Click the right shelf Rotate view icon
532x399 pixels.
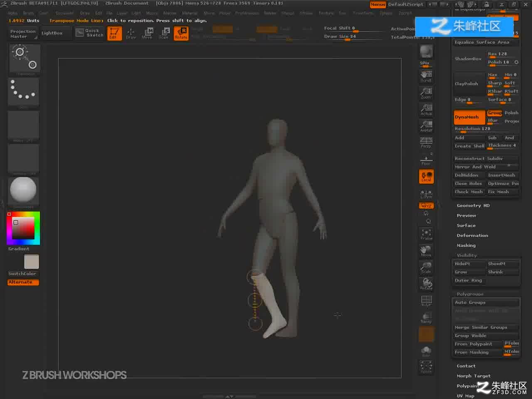pos(426,284)
